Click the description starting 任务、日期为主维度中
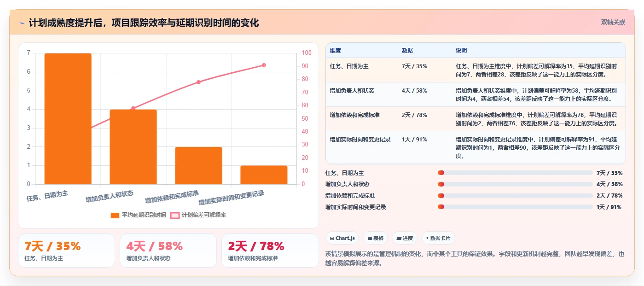644x286 pixels. point(537,70)
